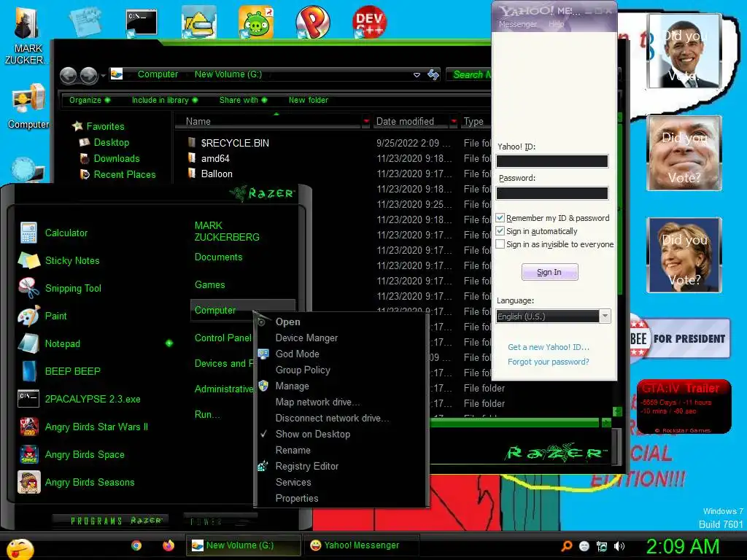Open the recent pages dropdown beside Forward
This screenshot has height=560, width=747.
(103, 75)
